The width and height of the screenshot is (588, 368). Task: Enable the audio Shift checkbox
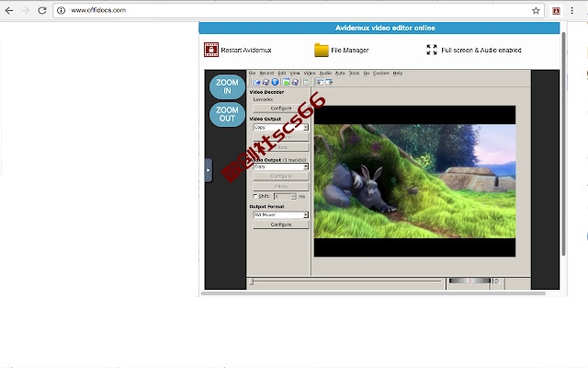[x=255, y=196]
